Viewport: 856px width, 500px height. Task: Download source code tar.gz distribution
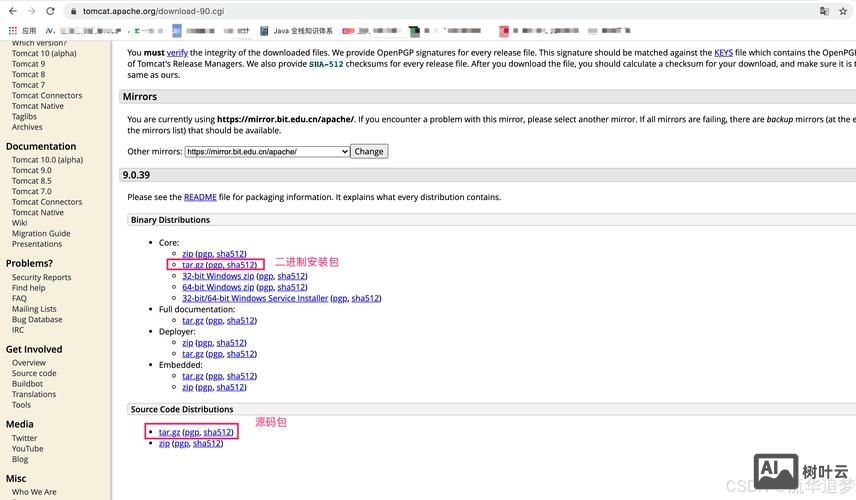coord(169,432)
